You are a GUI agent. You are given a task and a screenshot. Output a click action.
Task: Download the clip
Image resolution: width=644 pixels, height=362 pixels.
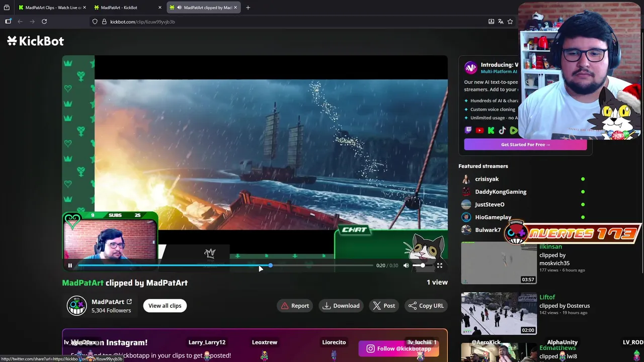point(341,306)
